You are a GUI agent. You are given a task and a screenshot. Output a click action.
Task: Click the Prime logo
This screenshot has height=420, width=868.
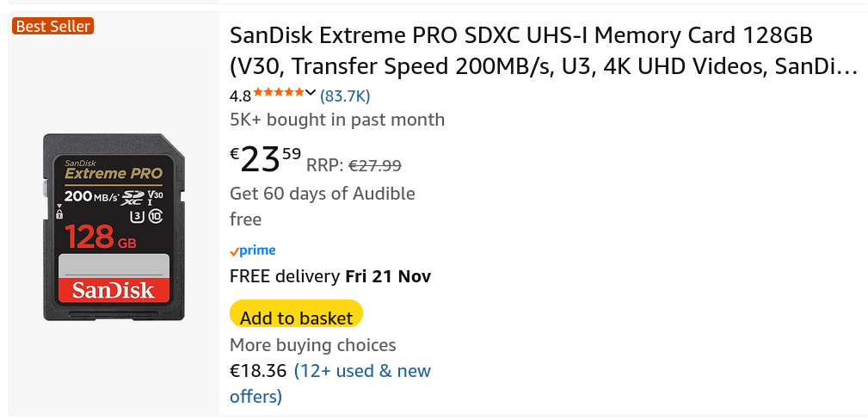point(253,250)
